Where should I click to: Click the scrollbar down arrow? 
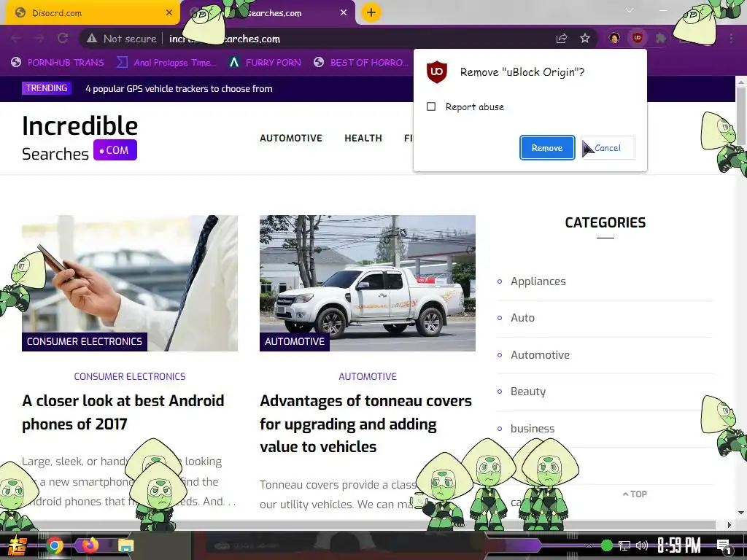pos(741,513)
